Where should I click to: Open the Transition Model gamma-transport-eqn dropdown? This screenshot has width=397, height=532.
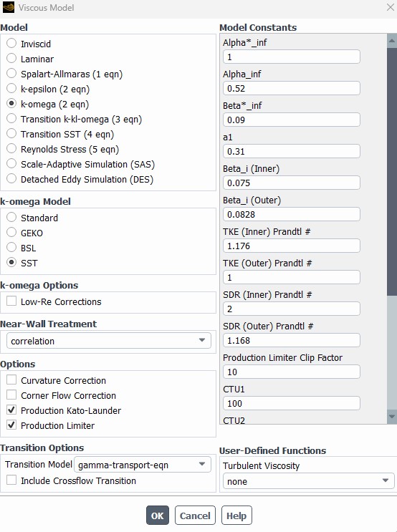(x=143, y=465)
